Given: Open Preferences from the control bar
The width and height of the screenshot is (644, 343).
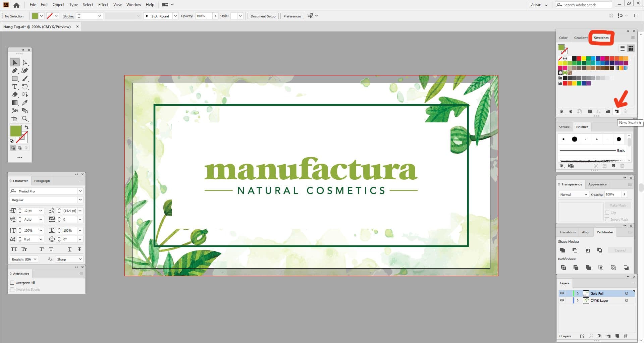Looking at the screenshot, I should click(292, 16).
